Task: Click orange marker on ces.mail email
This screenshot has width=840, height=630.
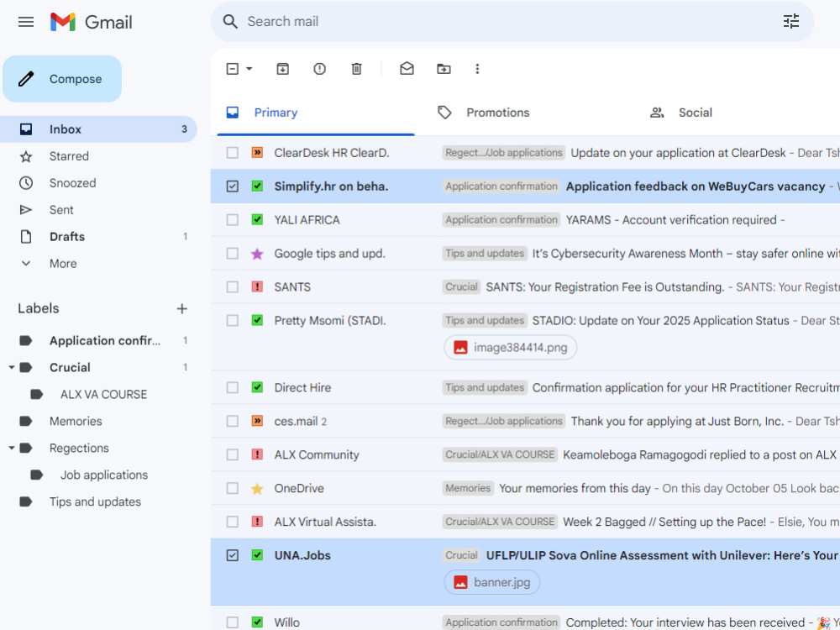Action: click(x=257, y=421)
